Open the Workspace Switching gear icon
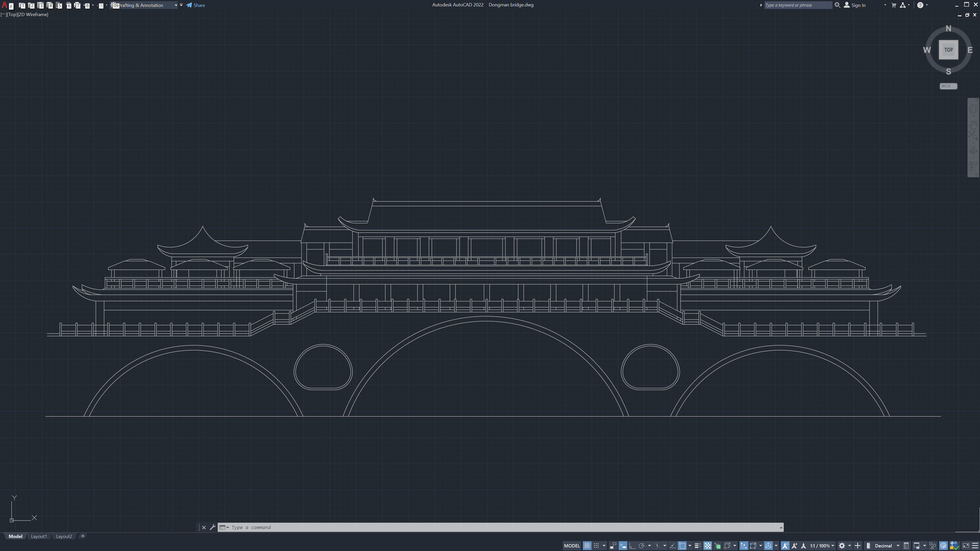Screen dimensions: 980x551 point(842,546)
